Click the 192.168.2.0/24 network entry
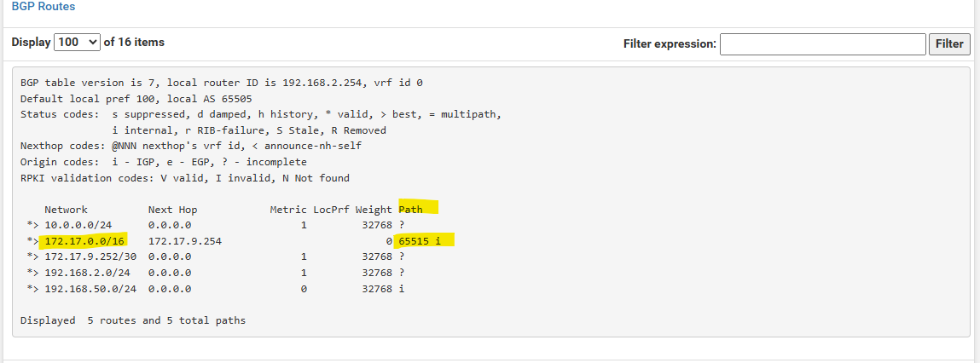The height and width of the screenshot is (363, 980). [x=88, y=273]
